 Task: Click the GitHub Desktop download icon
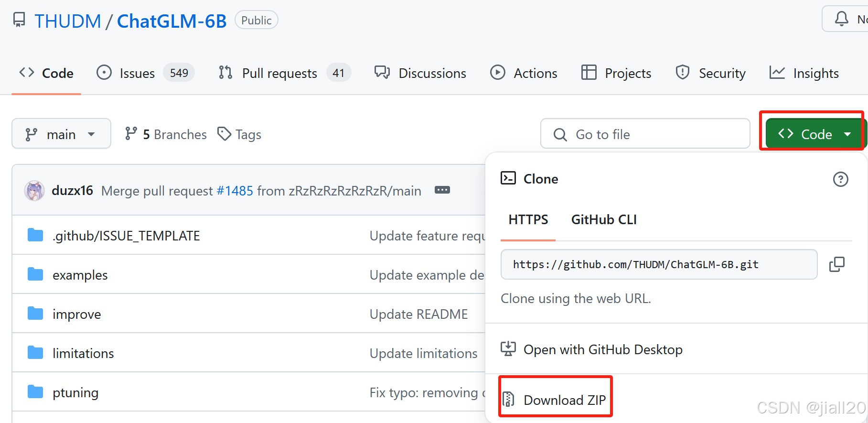pyautogui.click(x=508, y=348)
